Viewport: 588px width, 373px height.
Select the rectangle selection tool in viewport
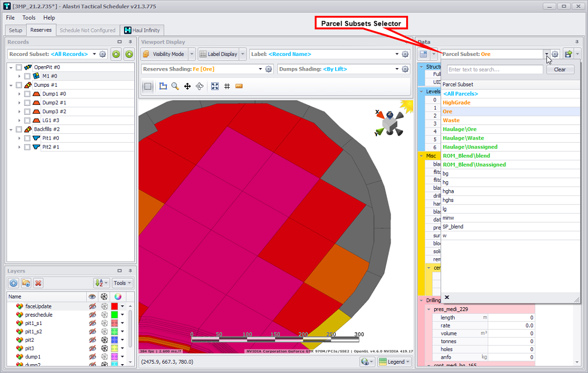point(147,86)
